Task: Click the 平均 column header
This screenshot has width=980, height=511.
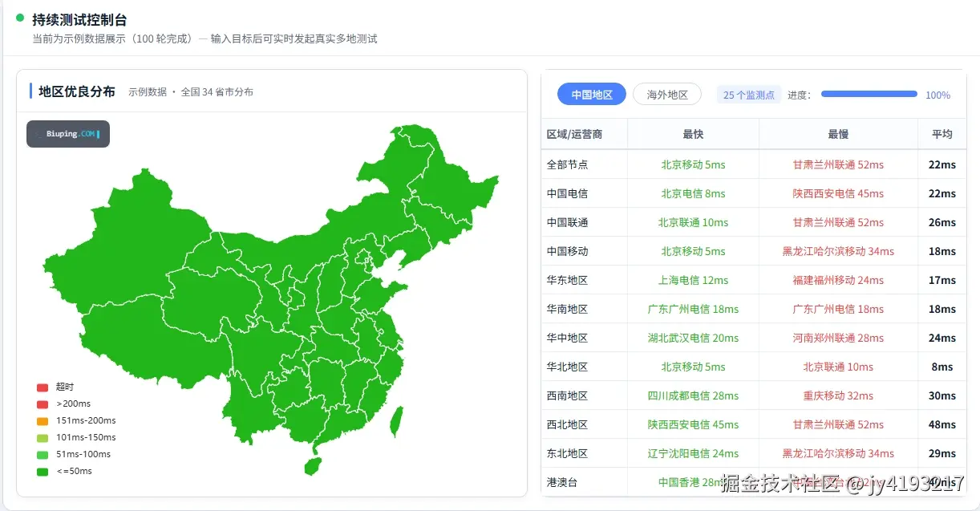Action: [942, 134]
